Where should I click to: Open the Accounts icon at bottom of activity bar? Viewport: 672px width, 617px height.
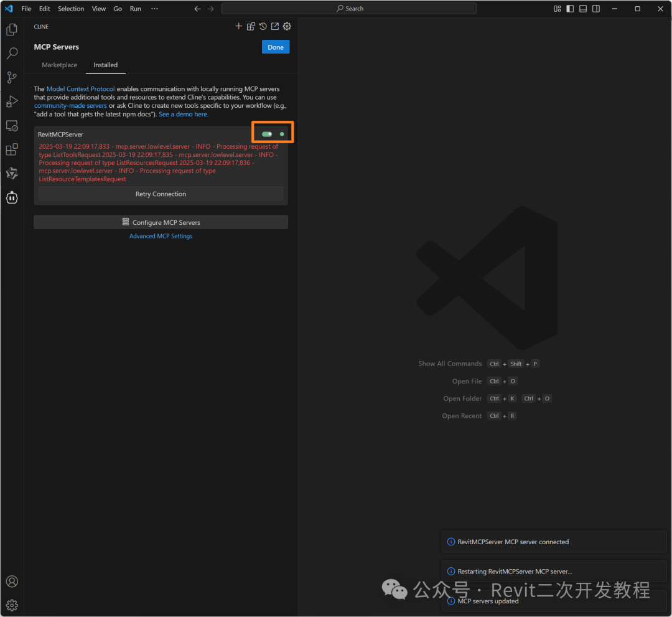(12, 582)
